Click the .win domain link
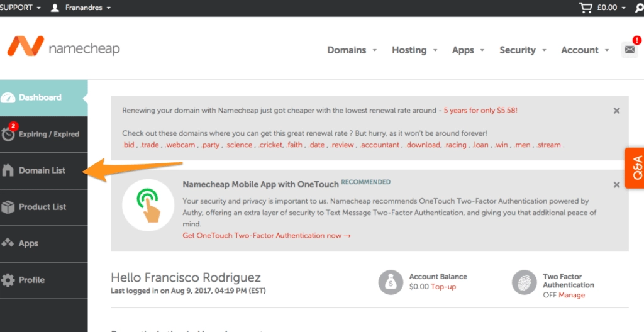 pos(501,145)
